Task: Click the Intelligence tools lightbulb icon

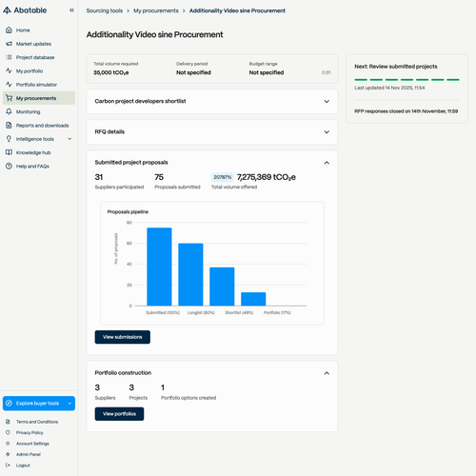Action: tap(9, 139)
